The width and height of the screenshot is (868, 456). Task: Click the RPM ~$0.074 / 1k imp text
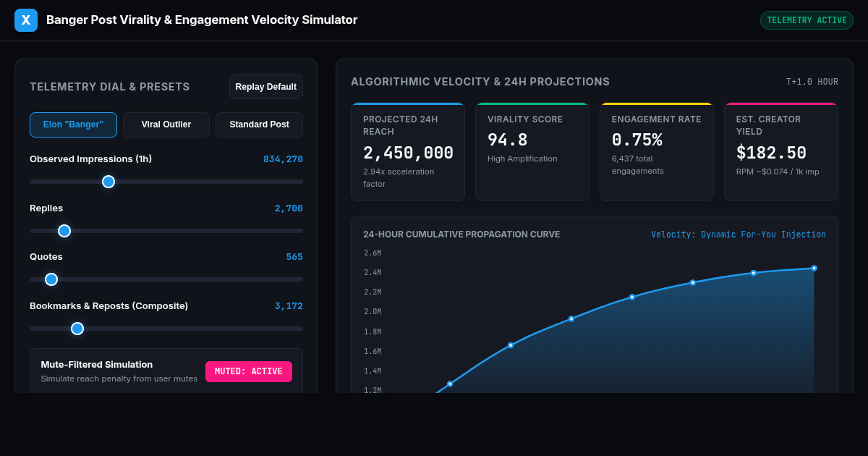point(778,172)
